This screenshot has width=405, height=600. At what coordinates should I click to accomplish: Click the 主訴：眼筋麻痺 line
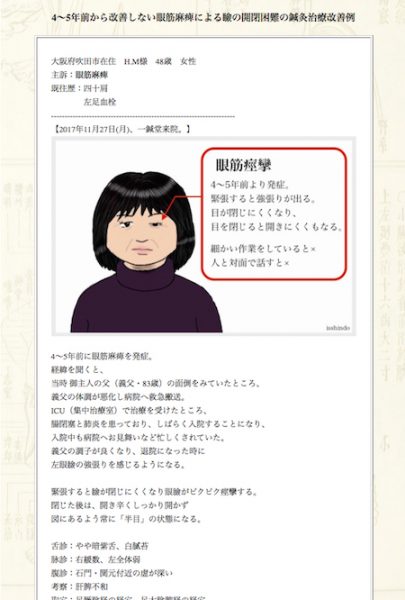[80, 75]
